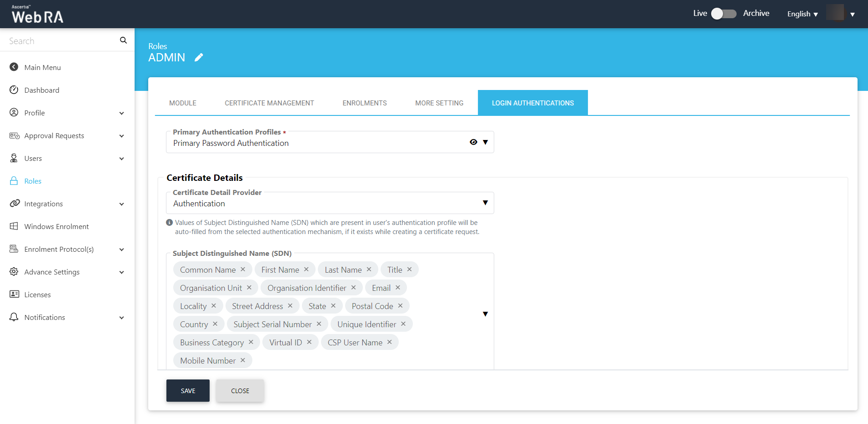Switch to the Certificate Management tab

coord(269,103)
